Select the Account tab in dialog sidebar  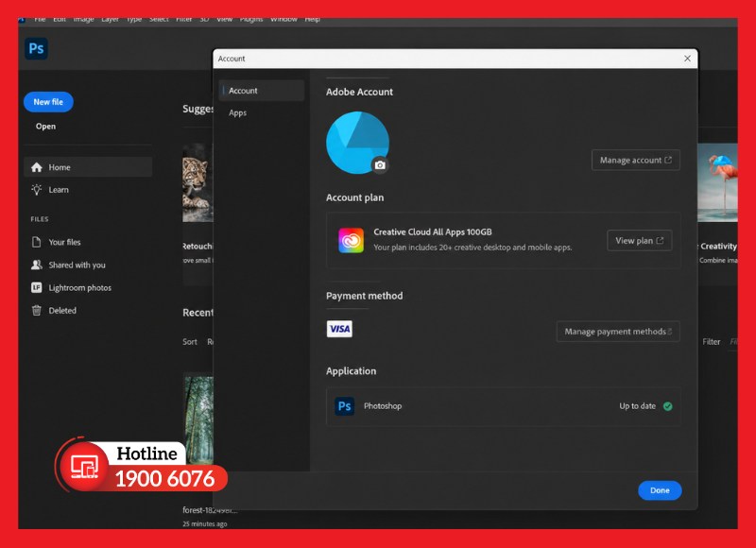point(262,91)
